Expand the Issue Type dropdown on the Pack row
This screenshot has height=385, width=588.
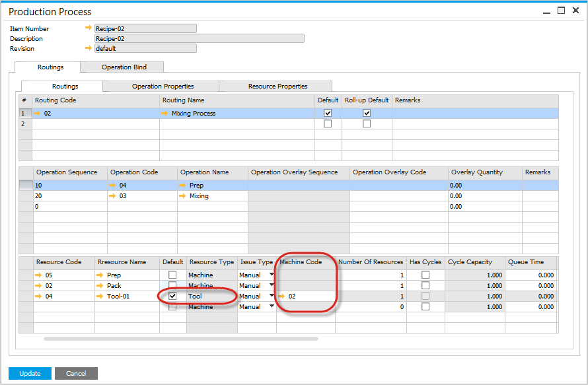pyautogui.click(x=271, y=285)
